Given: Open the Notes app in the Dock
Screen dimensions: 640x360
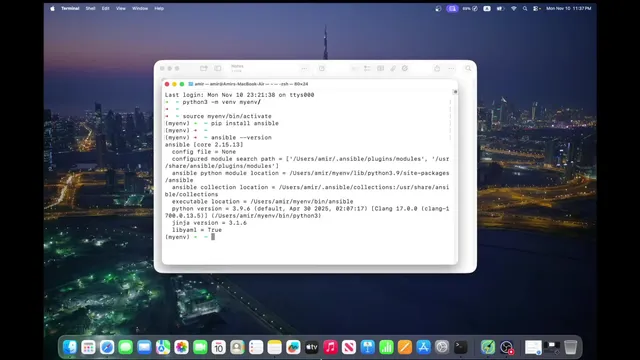Looking at the screenshot, I should 275,347.
